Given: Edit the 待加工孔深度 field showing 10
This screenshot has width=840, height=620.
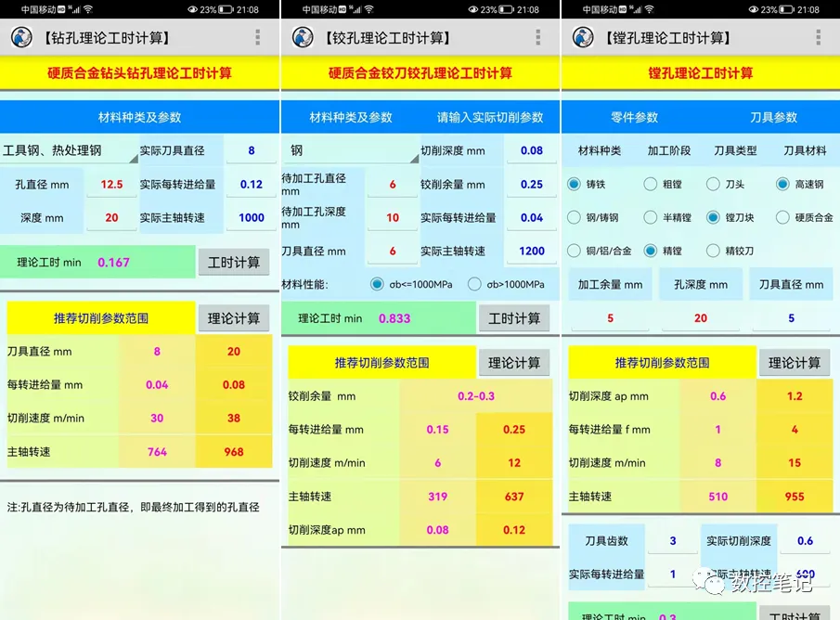Looking at the screenshot, I should coord(393,217).
